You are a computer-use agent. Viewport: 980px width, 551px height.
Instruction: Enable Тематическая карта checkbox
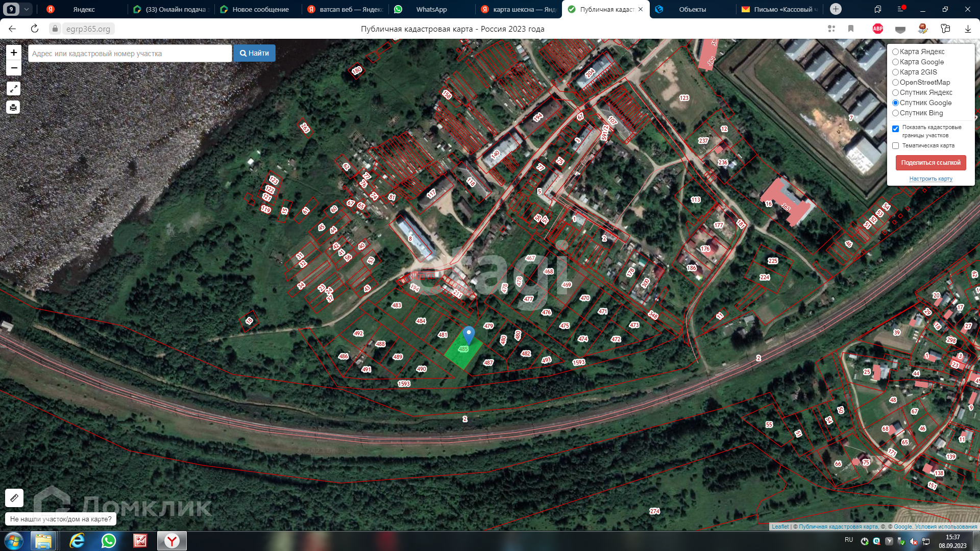tap(895, 145)
